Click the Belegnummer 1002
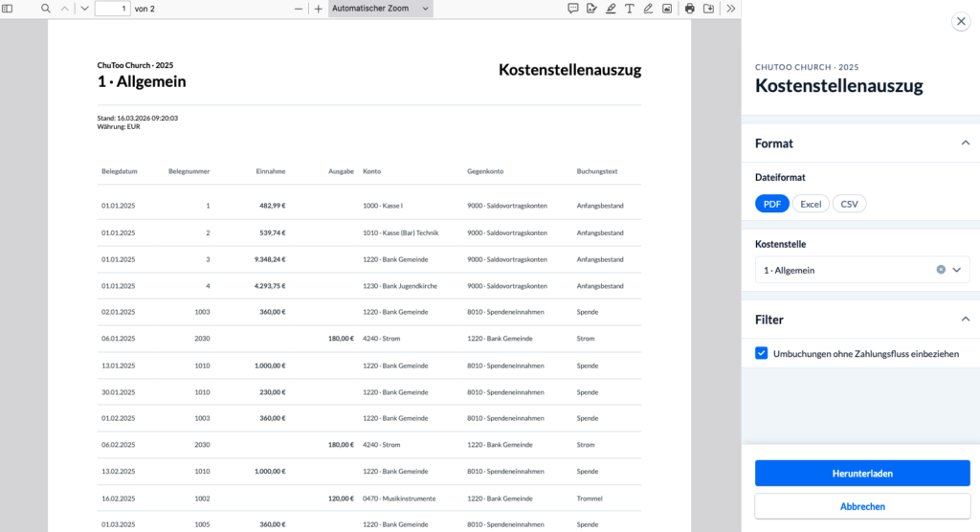Viewport: 980px width, 532px height. pos(202,499)
